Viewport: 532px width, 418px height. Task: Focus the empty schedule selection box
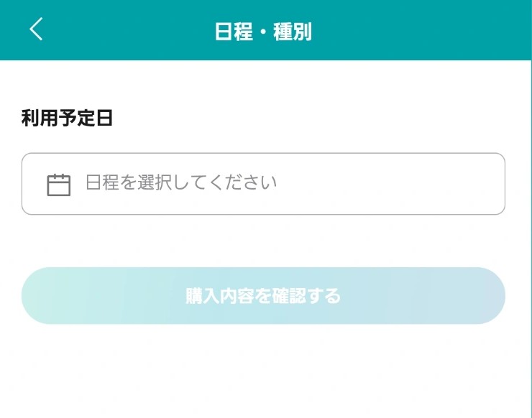tap(263, 184)
